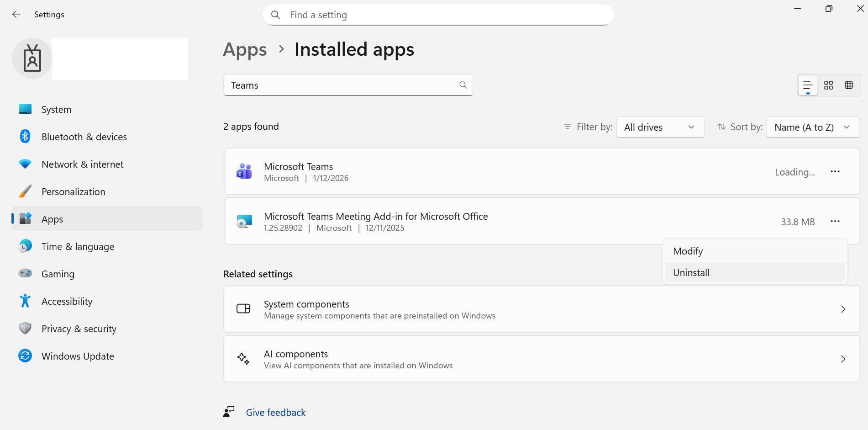868x430 pixels.
Task: Open Windows Update settings
Action: pyautogui.click(x=77, y=356)
